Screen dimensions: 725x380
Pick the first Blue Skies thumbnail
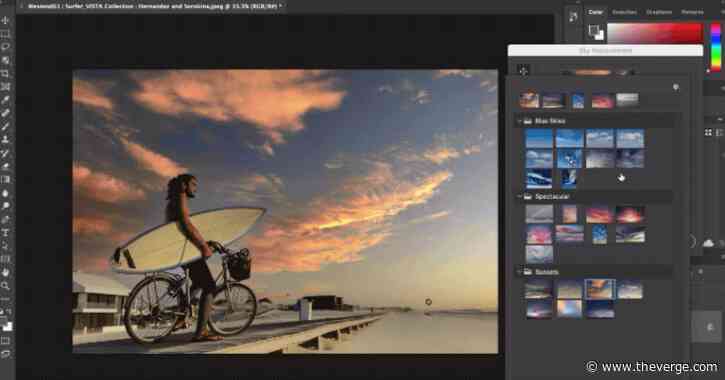coord(539,138)
